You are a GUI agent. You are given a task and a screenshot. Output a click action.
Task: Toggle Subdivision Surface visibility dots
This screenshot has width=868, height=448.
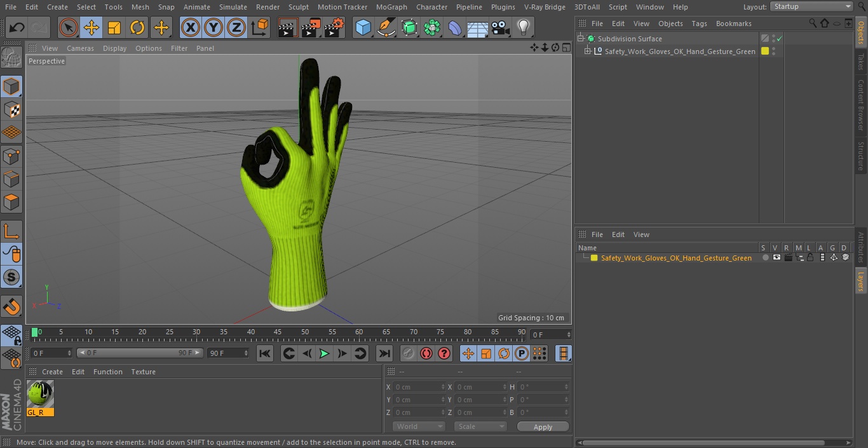click(773, 39)
